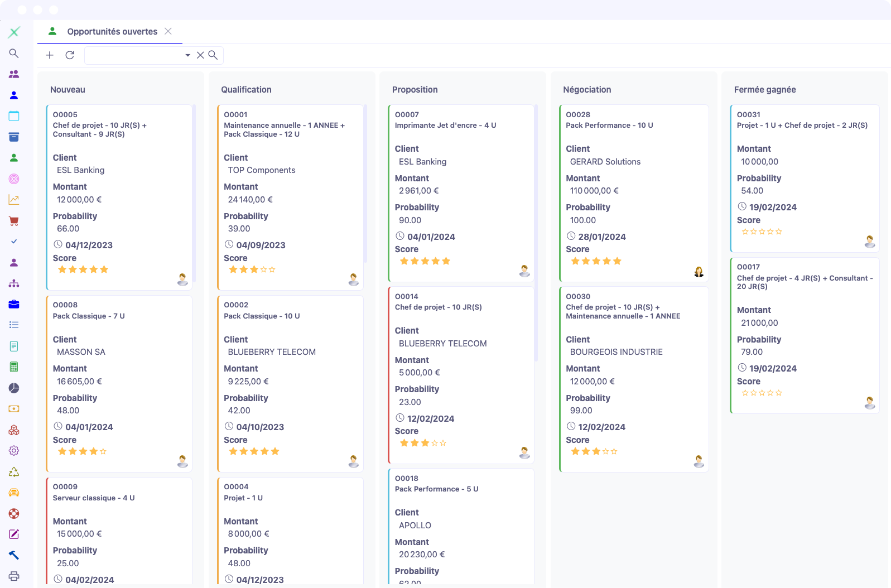Click GERARD Solutions user avatar on card
The width and height of the screenshot is (891, 588).
coord(699,272)
